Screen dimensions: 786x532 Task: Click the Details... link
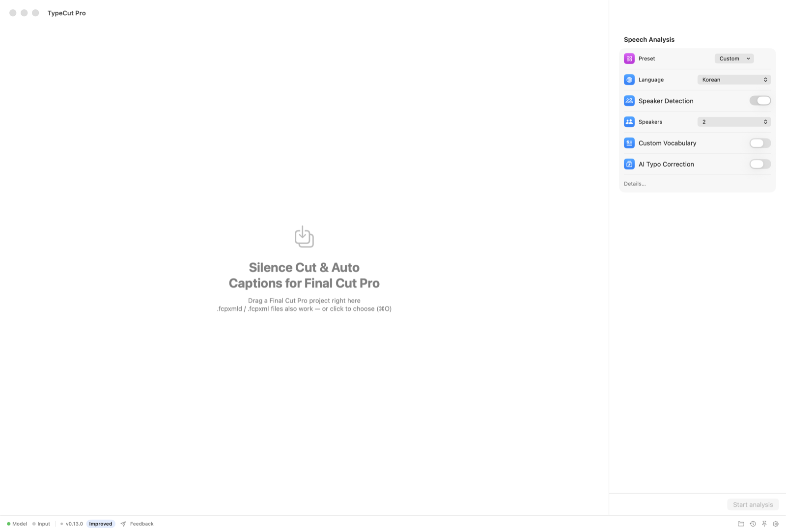coord(635,184)
